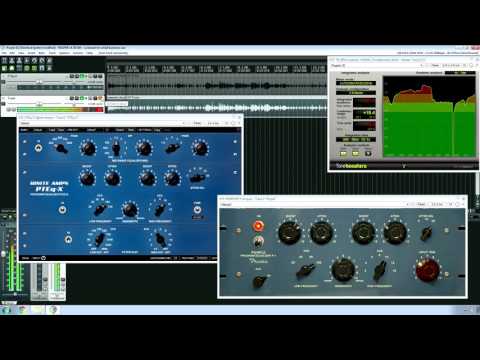Click the second icon in REAPER's lower toolbar row
480x360 pixels.
point(12,68)
